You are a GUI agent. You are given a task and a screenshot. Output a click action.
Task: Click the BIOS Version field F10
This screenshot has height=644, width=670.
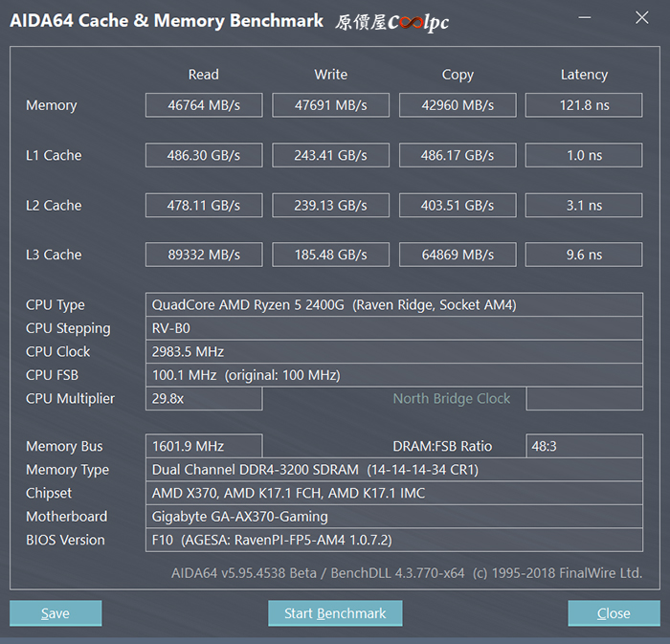pyautogui.click(x=394, y=540)
